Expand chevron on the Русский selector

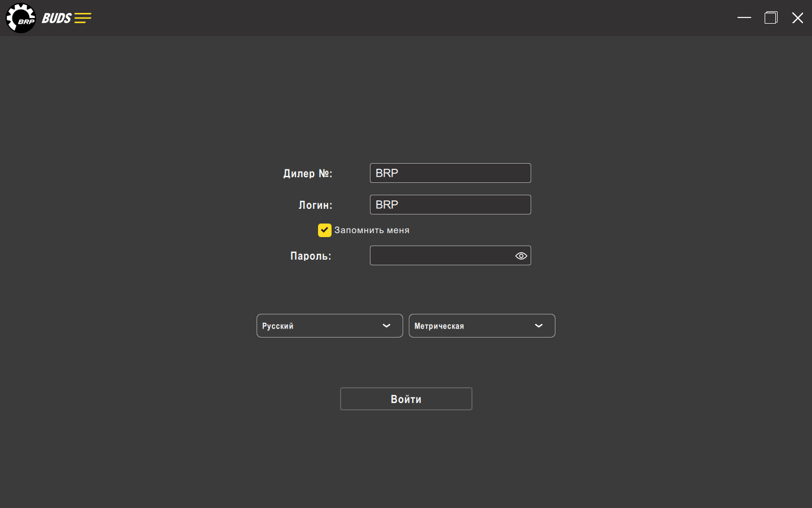pos(387,326)
